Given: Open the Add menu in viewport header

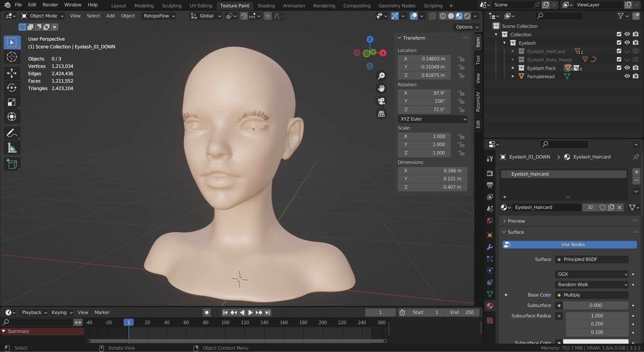Looking at the screenshot, I should 110,16.
